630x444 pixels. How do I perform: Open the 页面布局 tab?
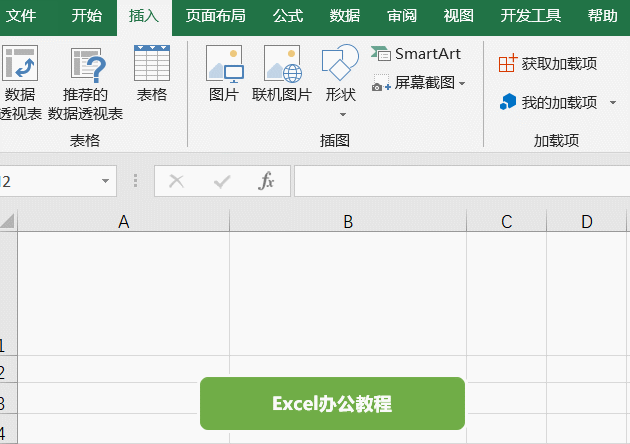(x=215, y=16)
